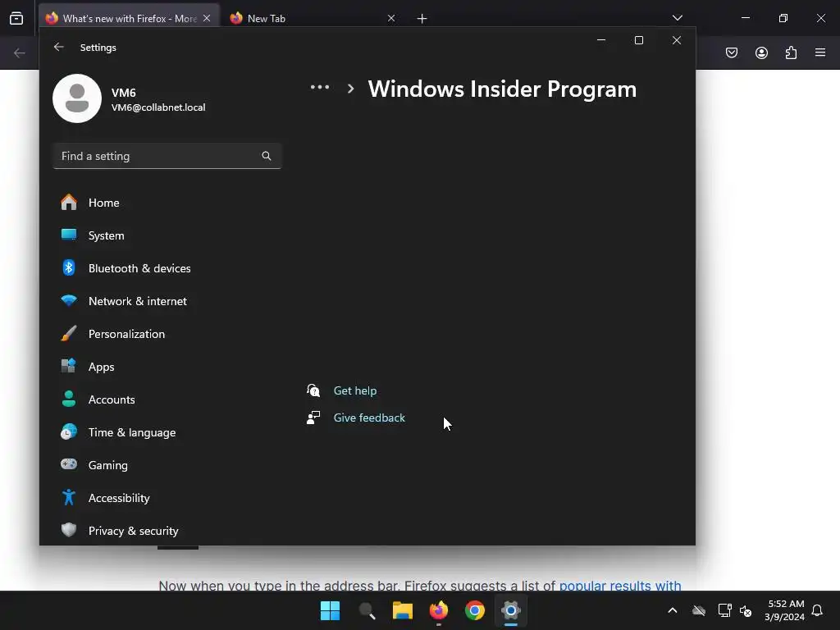Open Save to Pocket in Firefox toolbar
The image size is (840, 630).
pyautogui.click(x=732, y=52)
